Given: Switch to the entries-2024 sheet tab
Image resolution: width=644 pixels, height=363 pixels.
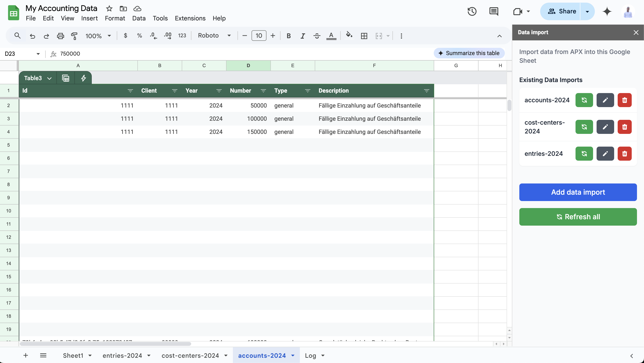Looking at the screenshot, I should (x=123, y=355).
